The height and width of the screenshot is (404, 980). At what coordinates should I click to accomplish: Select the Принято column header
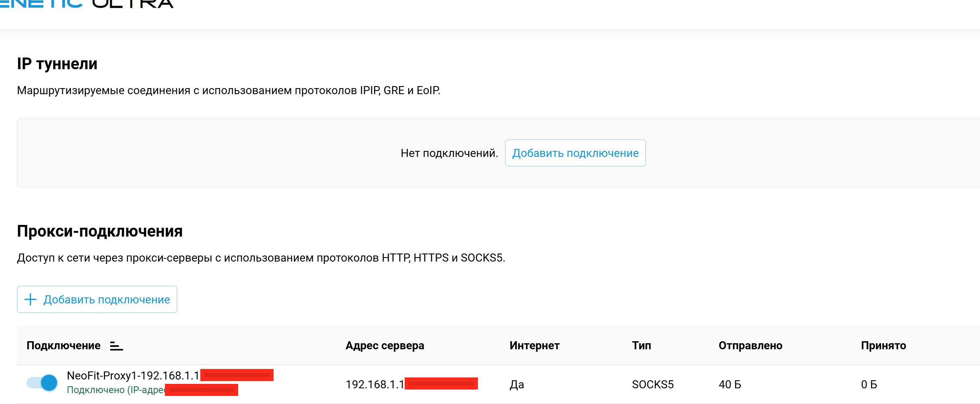coord(883,346)
